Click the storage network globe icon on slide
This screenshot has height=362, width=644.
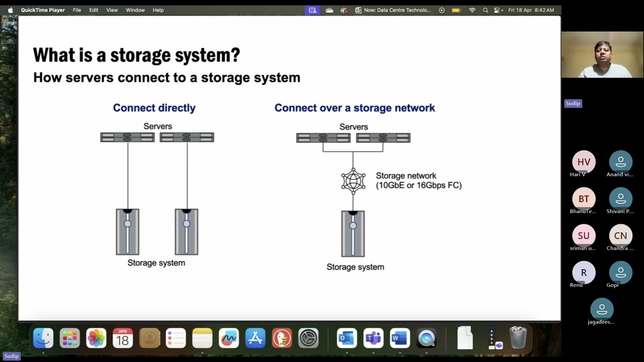pos(353,181)
